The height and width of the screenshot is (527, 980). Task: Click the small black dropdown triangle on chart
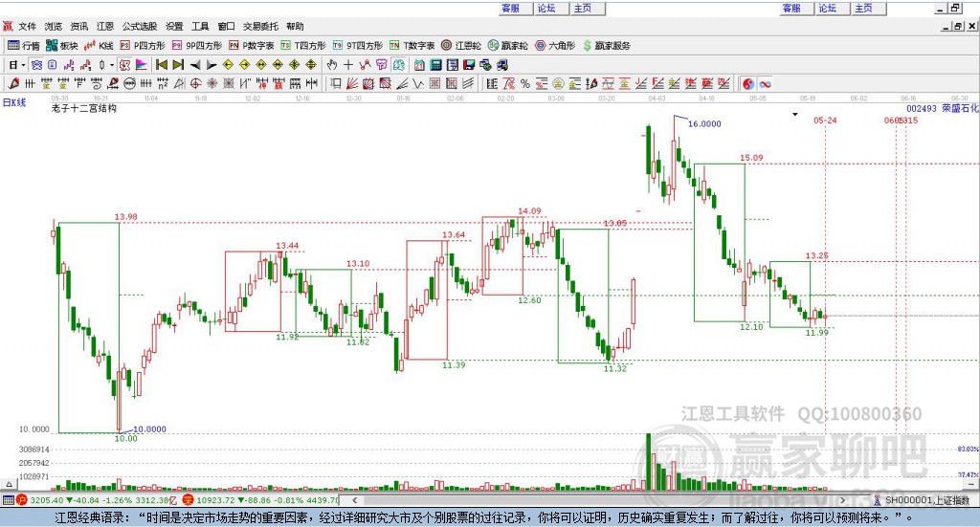[x=795, y=114]
